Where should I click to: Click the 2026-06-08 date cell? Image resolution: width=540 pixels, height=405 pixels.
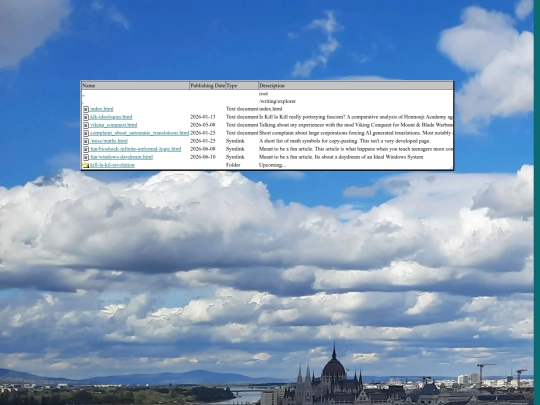202,149
